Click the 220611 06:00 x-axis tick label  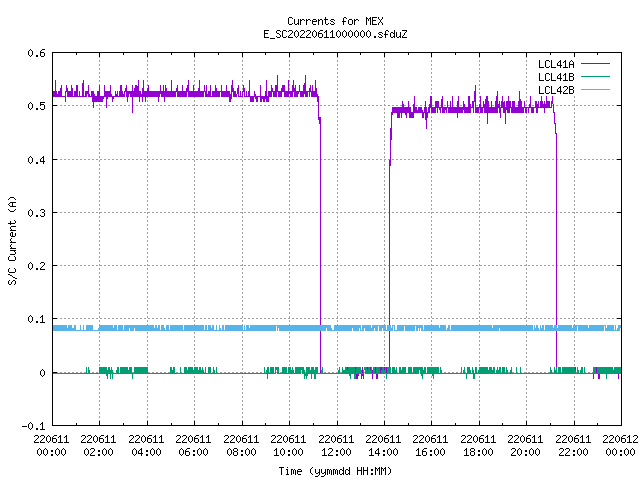[193, 446]
